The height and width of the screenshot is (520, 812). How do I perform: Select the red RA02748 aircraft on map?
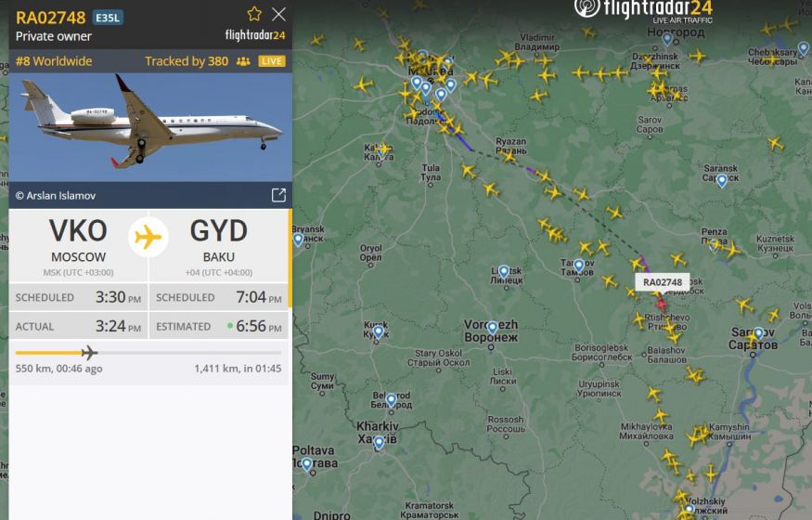[x=662, y=303]
